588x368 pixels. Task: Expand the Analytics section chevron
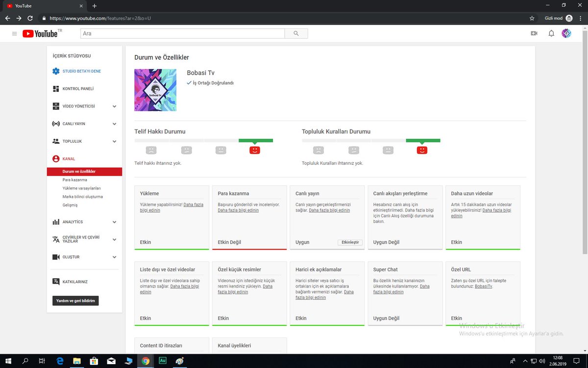point(114,222)
